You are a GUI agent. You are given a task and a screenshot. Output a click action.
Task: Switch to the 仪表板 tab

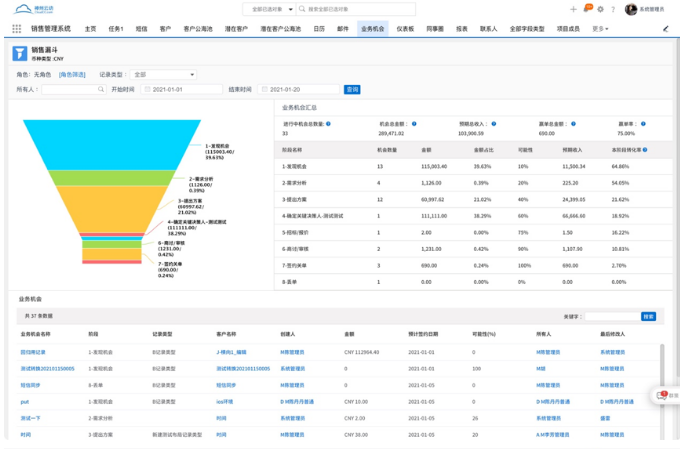(x=405, y=29)
